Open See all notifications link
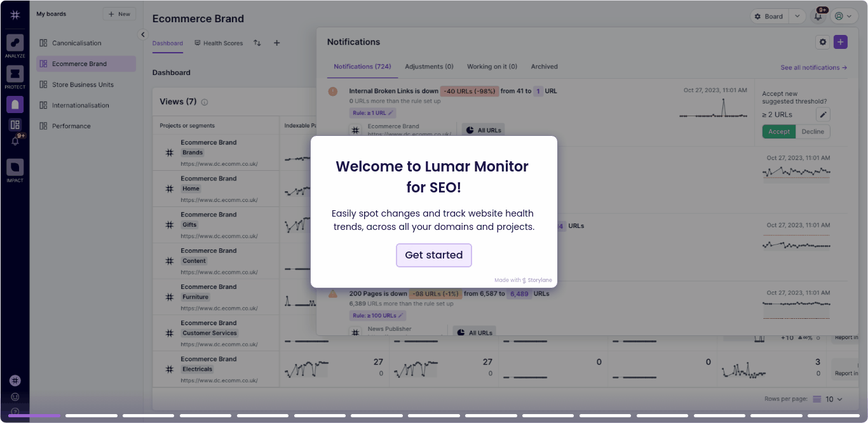The width and height of the screenshot is (868, 423). [814, 67]
